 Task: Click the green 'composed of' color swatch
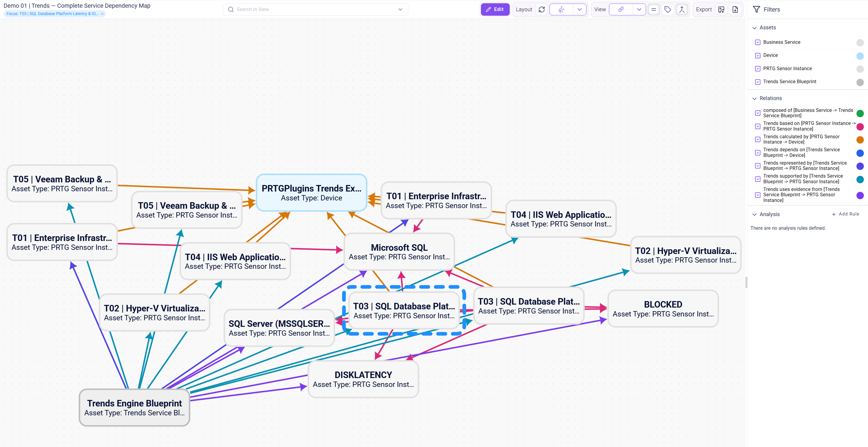[x=860, y=113]
